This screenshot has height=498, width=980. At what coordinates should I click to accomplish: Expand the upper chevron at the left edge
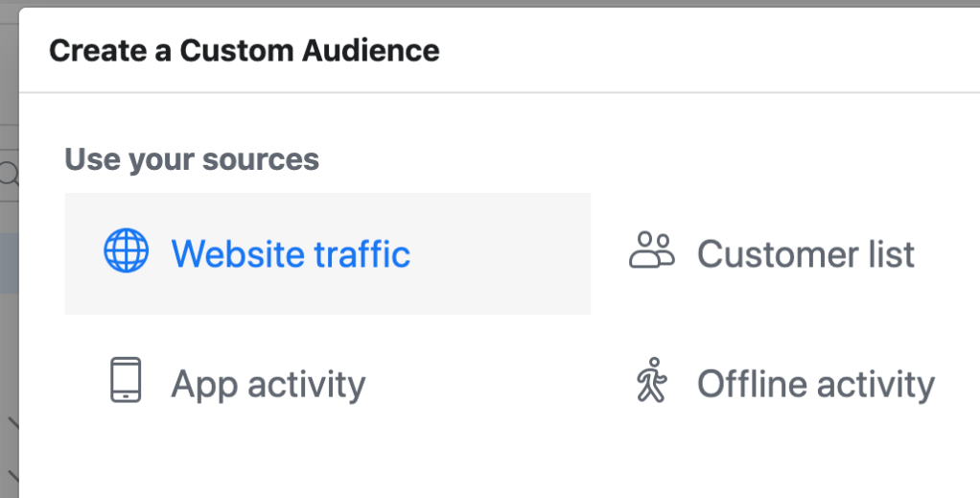coord(12,422)
